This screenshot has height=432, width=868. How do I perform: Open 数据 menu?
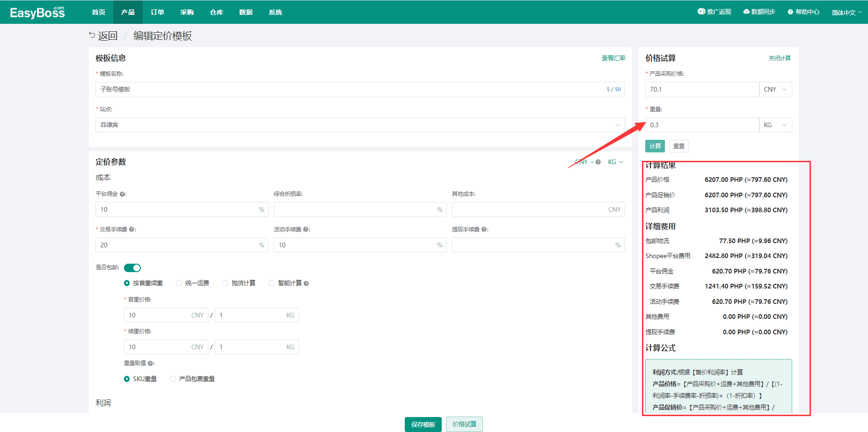point(246,12)
